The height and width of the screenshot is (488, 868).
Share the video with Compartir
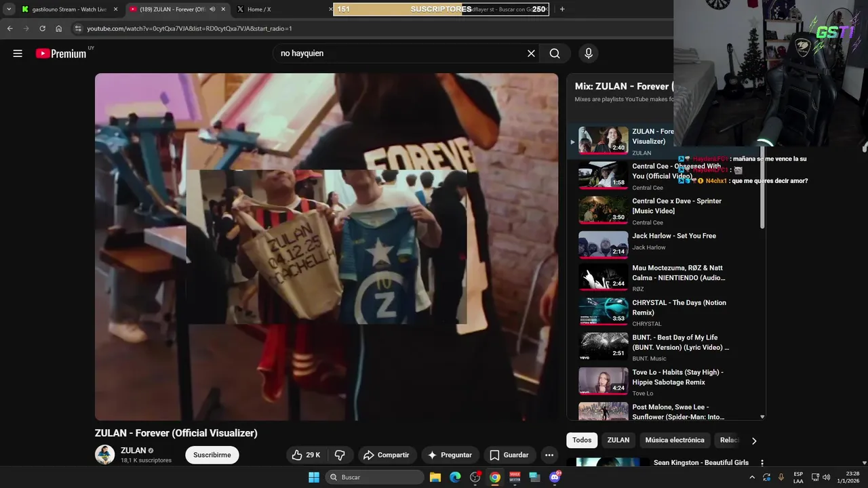click(386, 455)
